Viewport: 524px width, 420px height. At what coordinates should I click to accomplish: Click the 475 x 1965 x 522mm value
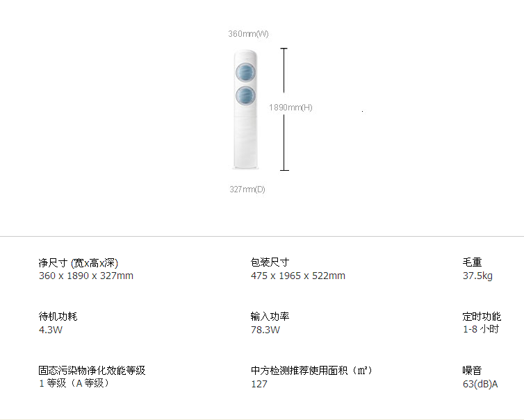tap(297, 276)
